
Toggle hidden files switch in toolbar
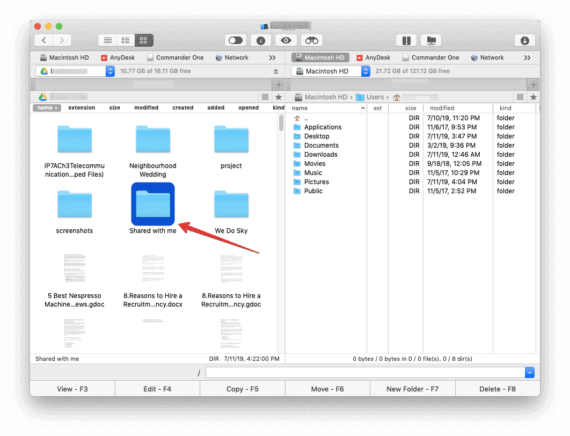(x=236, y=40)
